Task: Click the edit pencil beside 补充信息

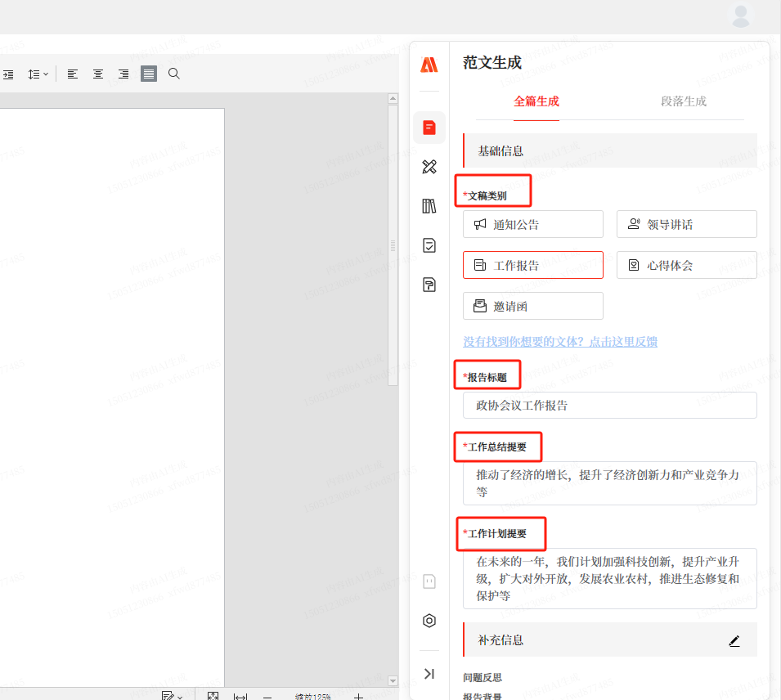Action: (734, 640)
